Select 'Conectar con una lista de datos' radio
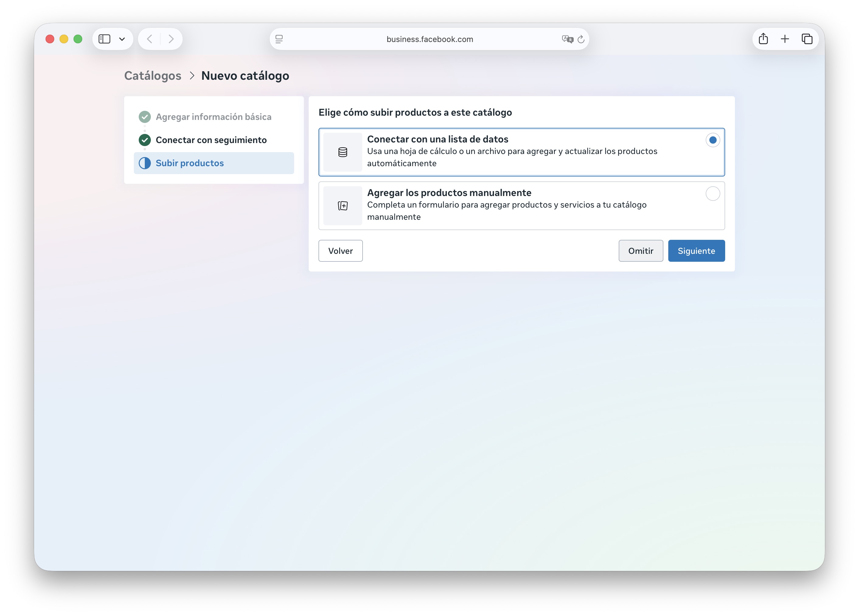 click(712, 140)
